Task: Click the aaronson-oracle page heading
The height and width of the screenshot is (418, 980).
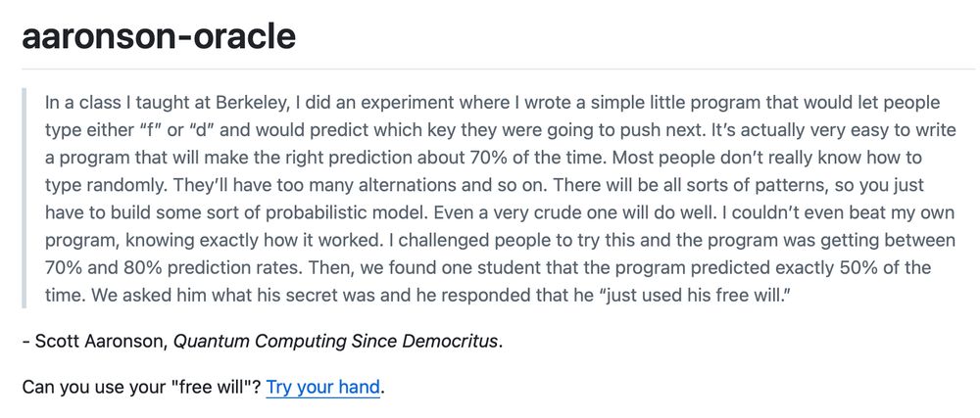Action: [159, 36]
